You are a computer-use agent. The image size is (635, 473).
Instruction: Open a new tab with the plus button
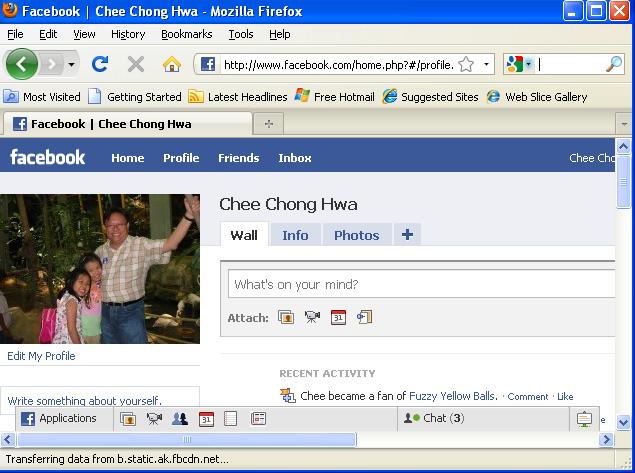[268, 124]
